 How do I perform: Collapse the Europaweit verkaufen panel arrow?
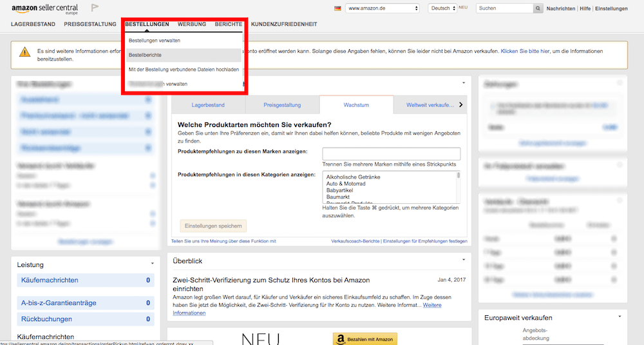coord(620,317)
